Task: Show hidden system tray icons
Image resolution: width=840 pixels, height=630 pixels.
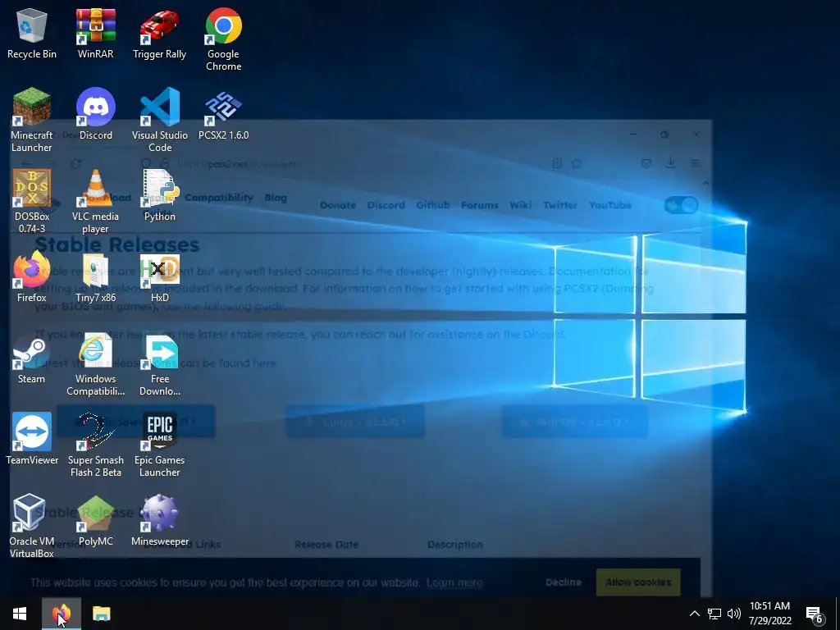Action: 694,614
